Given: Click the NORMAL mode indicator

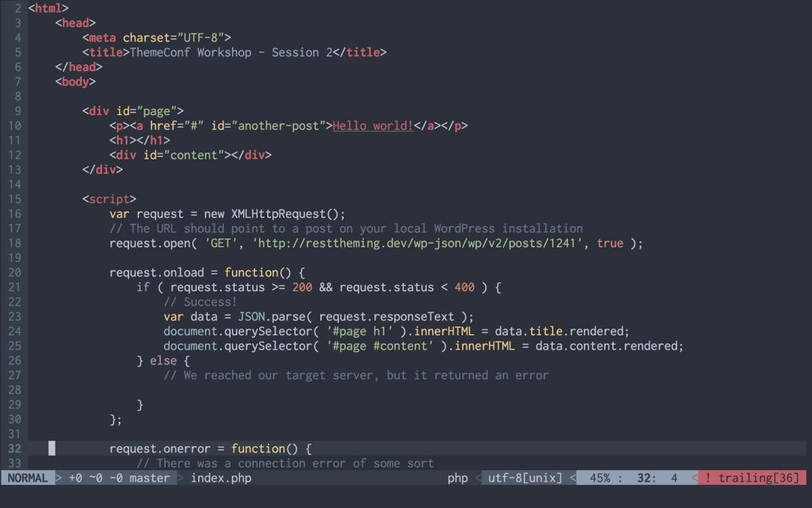Looking at the screenshot, I should point(27,478).
